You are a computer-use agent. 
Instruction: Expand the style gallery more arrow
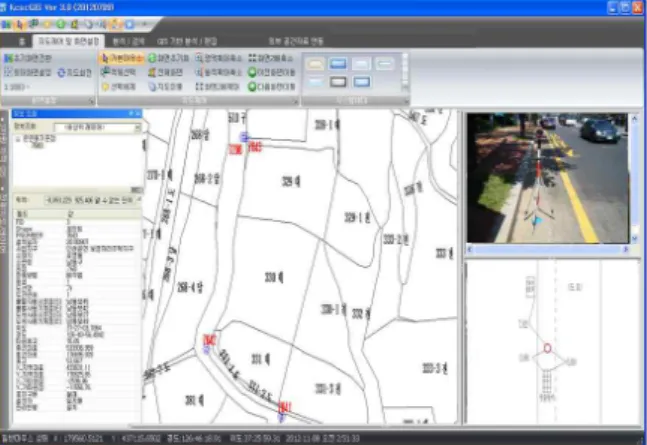(x=405, y=88)
